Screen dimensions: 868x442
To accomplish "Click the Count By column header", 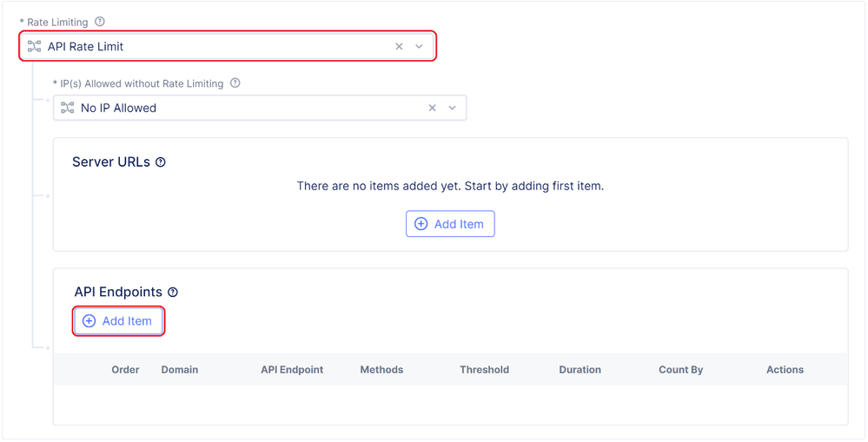I will point(680,370).
